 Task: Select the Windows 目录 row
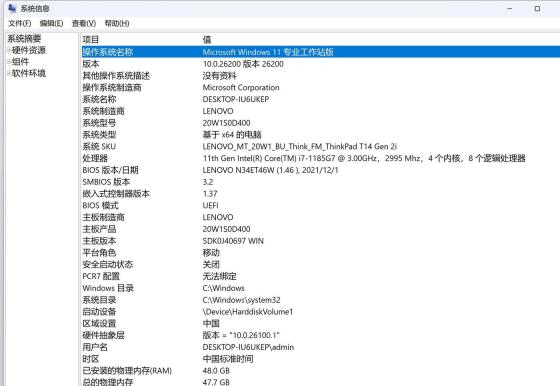point(321,288)
